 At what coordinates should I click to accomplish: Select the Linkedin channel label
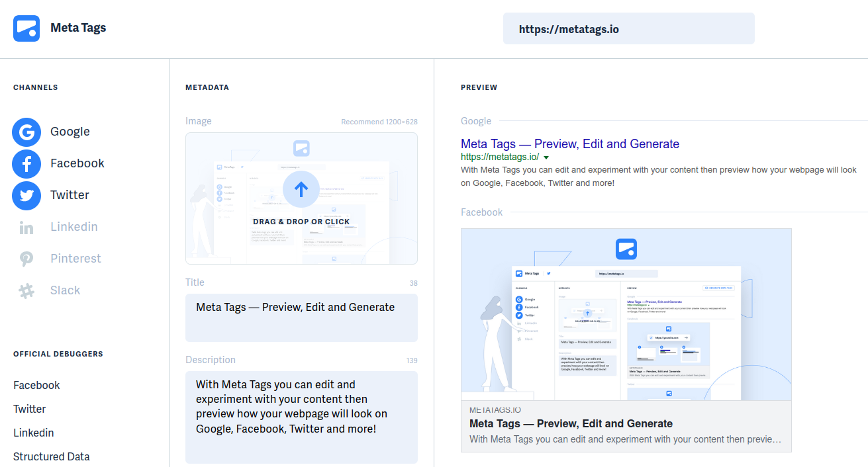pos(74,227)
